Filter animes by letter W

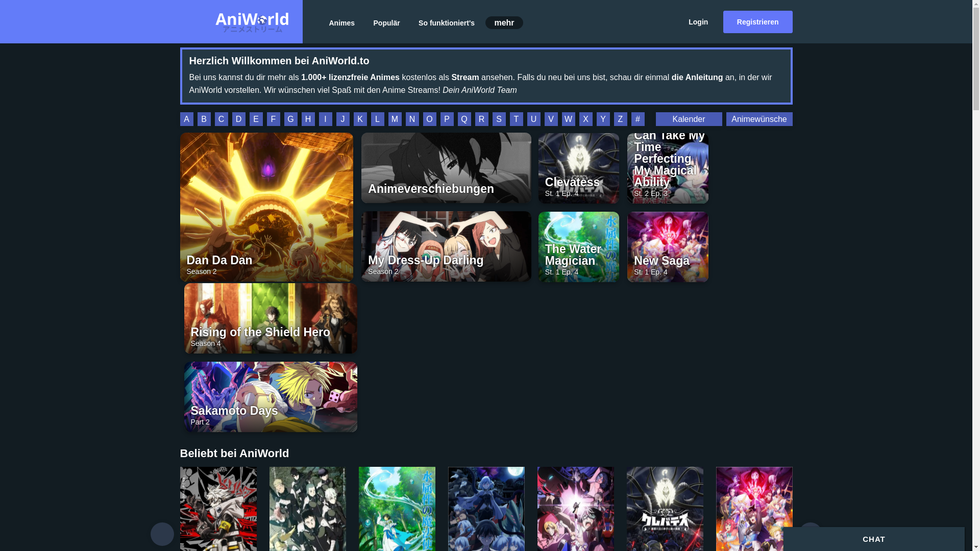568,119
